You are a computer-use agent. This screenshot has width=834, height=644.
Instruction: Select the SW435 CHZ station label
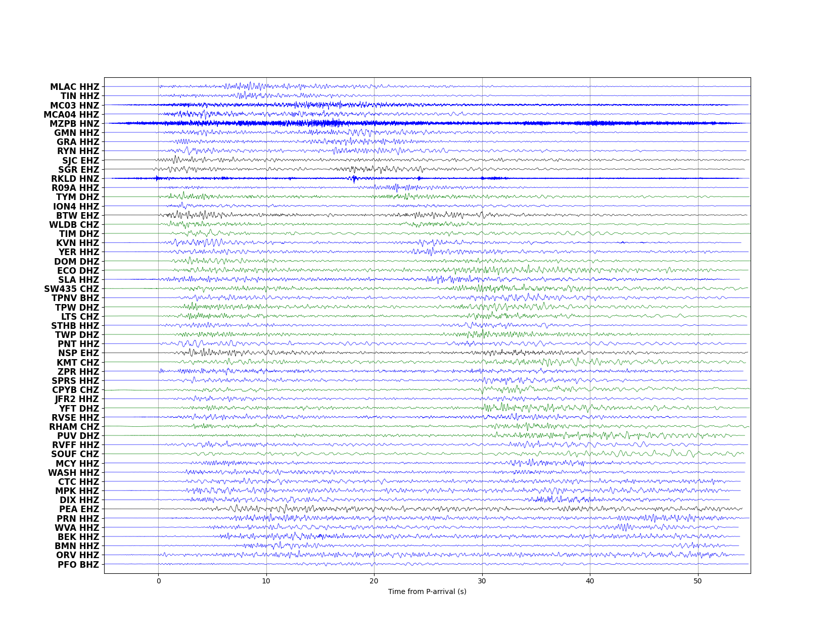(72, 289)
